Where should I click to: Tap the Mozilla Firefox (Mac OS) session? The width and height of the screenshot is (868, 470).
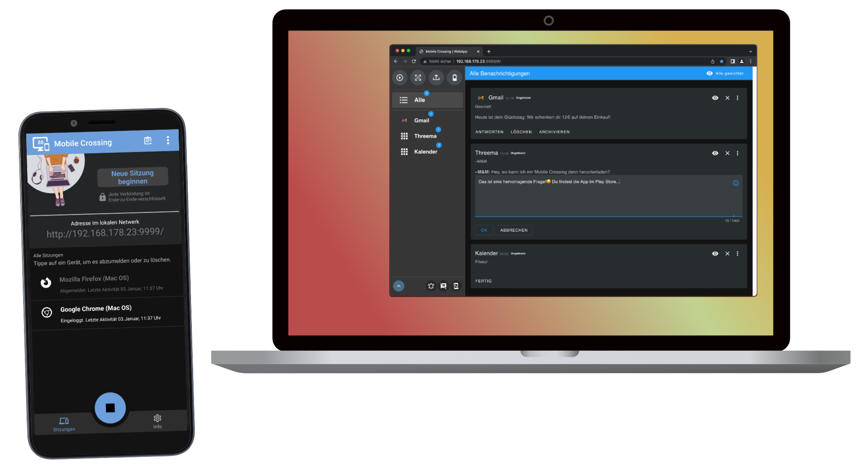point(108,284)
